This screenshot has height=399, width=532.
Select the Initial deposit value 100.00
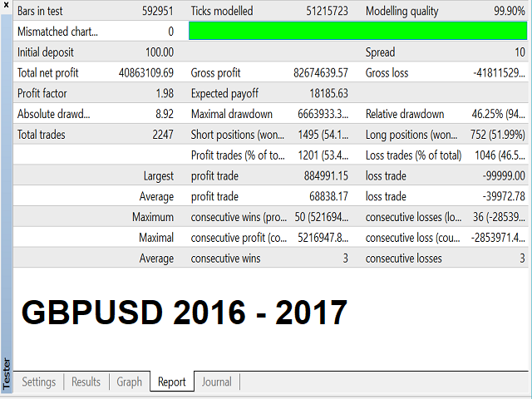click(x=160, y=52)
